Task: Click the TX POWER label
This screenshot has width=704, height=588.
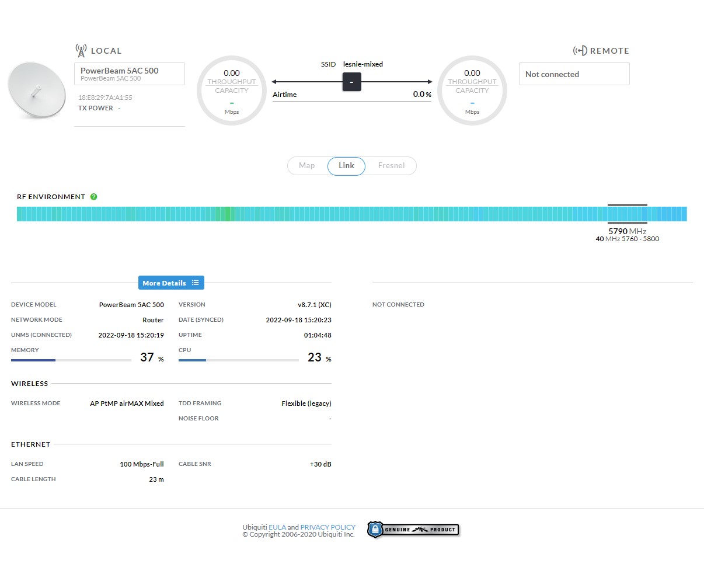Action: tap(96, 108)
